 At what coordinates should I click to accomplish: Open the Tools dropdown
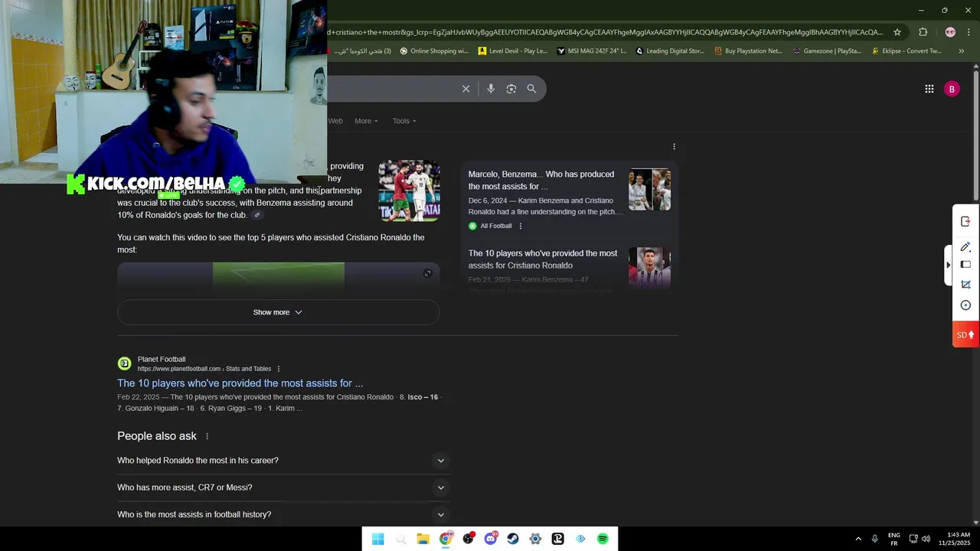404,121
